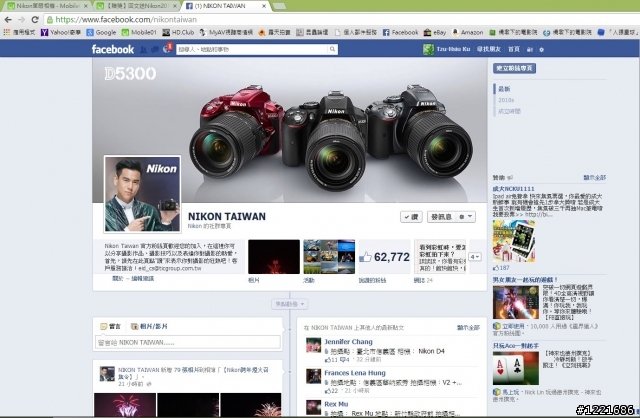Click Tzu-Hsiu Ku profile avatar
640x418 pixels.
(x=428, y=49)
